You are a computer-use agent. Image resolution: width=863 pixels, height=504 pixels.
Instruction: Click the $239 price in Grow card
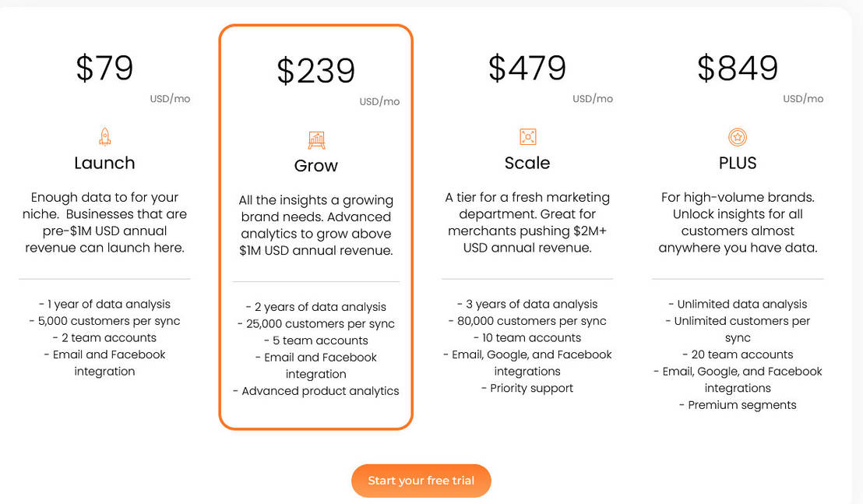(315, 69)
